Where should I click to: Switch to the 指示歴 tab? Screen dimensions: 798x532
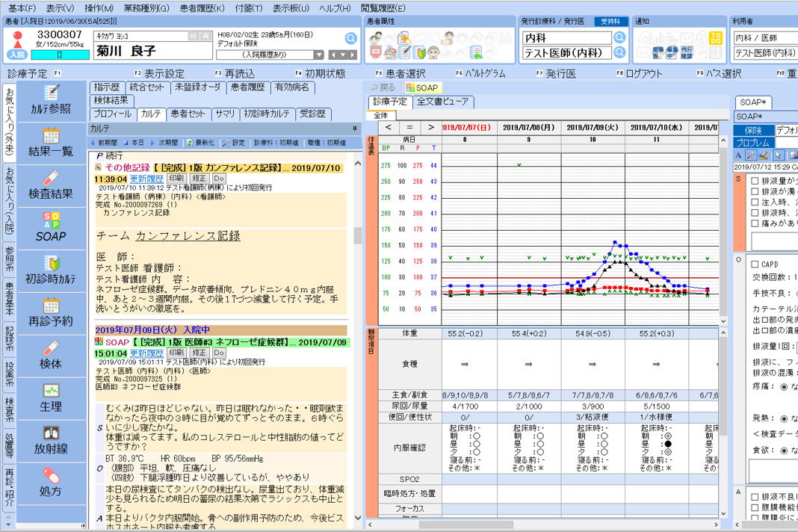[106, 87]
